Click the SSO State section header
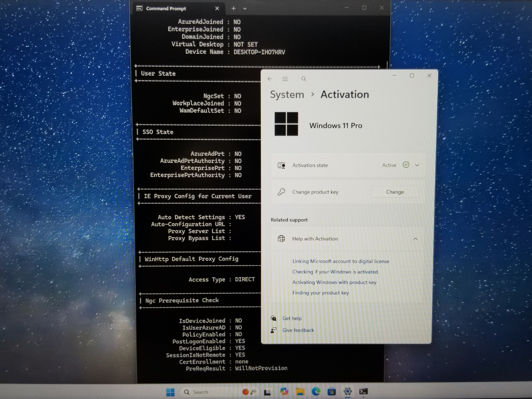The image size is (532, 399). click(158, 132)
